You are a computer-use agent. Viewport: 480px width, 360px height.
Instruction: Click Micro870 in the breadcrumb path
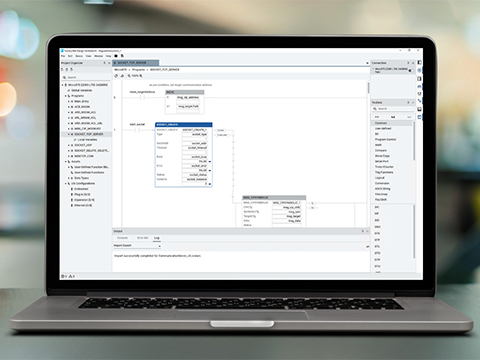121,70
